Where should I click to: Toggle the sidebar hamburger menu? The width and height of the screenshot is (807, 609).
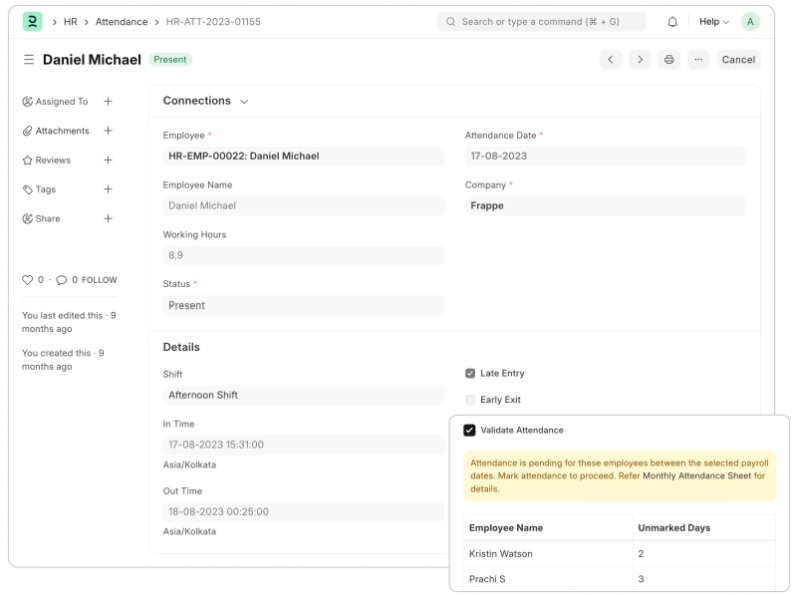(29, 60)
